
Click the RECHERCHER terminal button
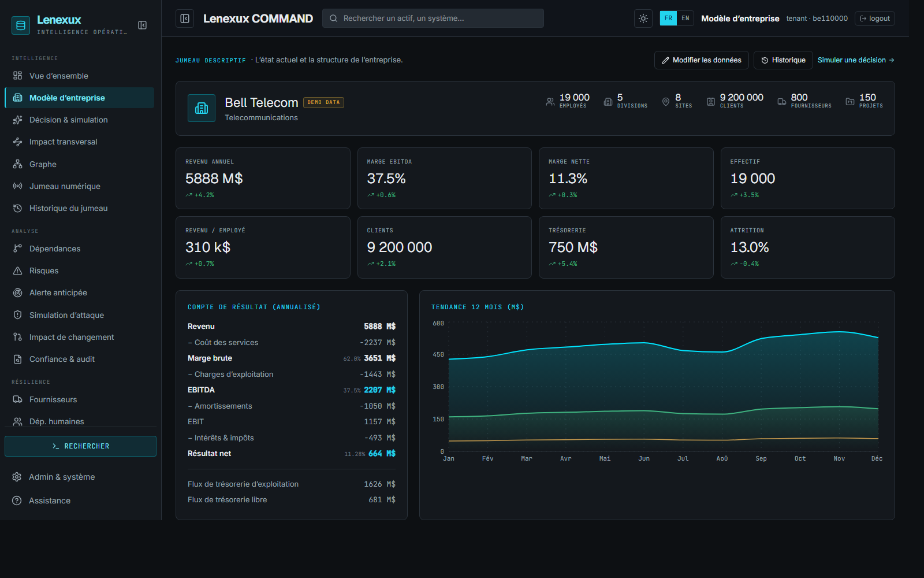(80, 446)
